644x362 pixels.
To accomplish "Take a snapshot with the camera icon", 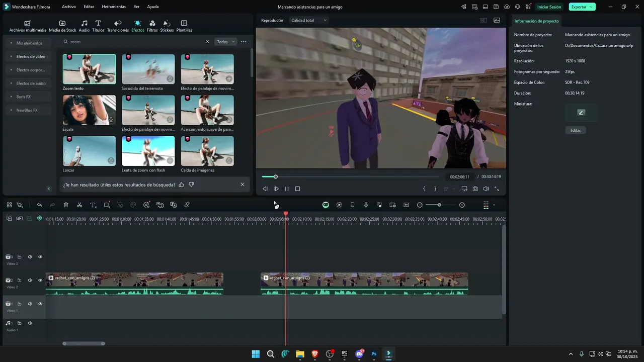I will click(475, 189).
